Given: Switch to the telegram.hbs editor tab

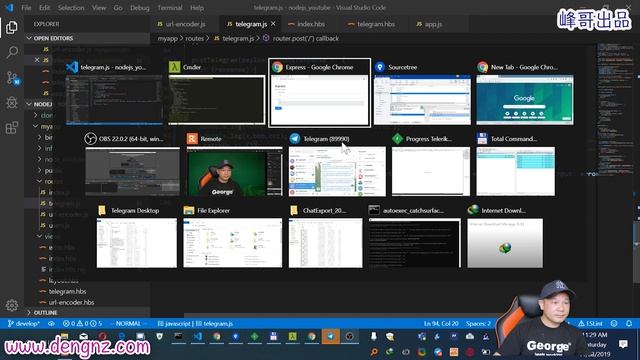Looking at the screenshot, I should tap(376, 24).
